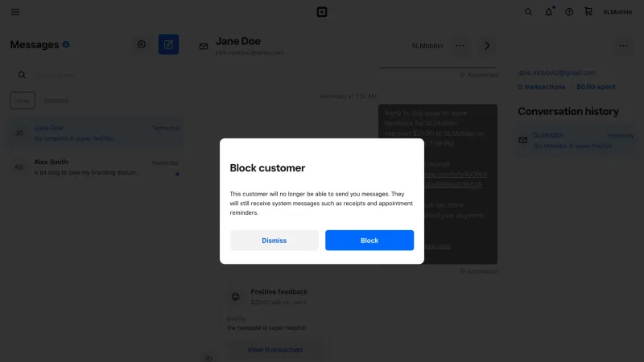The width and height of the screenshot is (644, 362).
Task: Open View transaction link
Action: [x=275, y=350]
